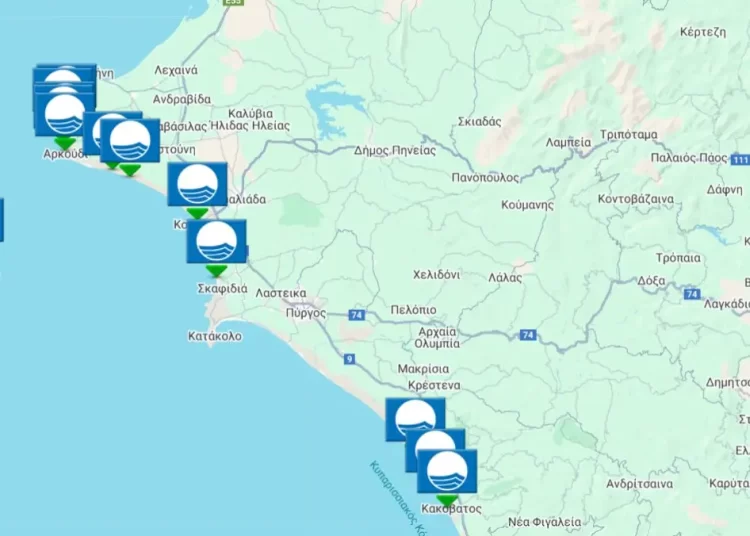Viewport: 750px width, 536px height.
Task: Select the route 9 road shield
Action: click(350, 359)
